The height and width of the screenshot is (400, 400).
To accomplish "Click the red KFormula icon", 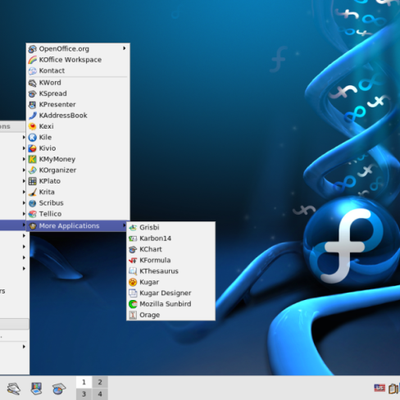I will (133, 260).
